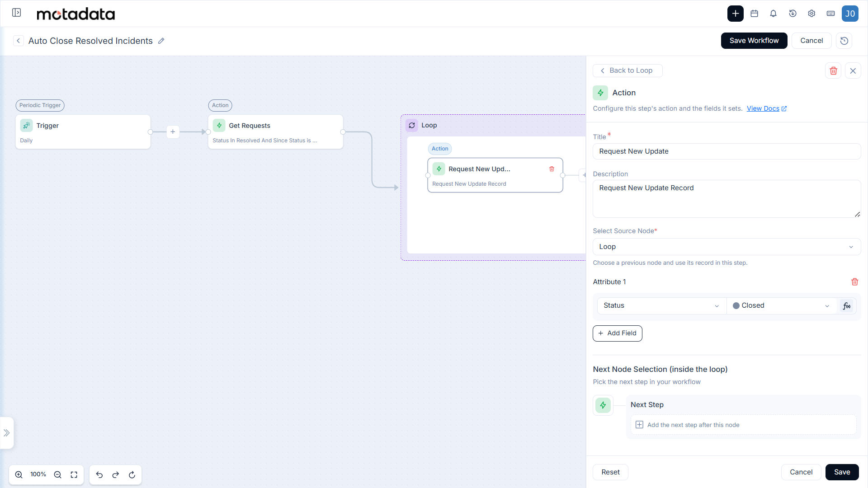The width and height of the screenshot is (868, 488).
Task: Delete this action with panel trash icon
Action: click(x=833, y=70)
